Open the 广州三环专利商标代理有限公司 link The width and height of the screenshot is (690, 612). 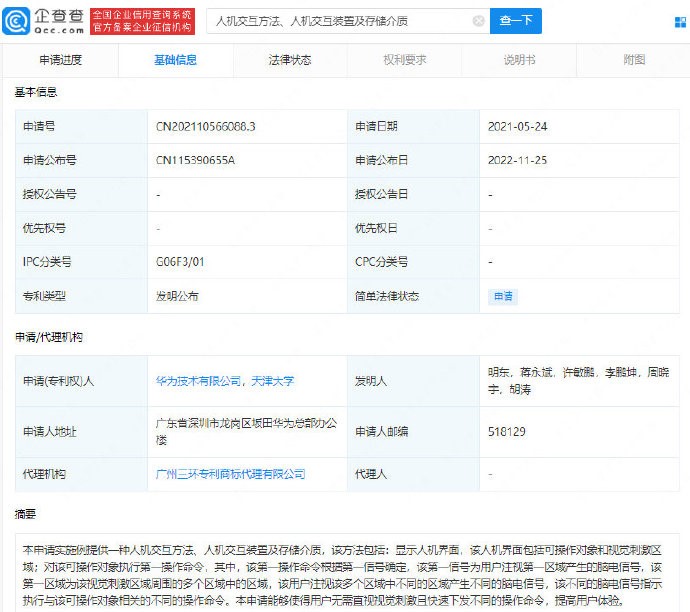click(231, 474)
